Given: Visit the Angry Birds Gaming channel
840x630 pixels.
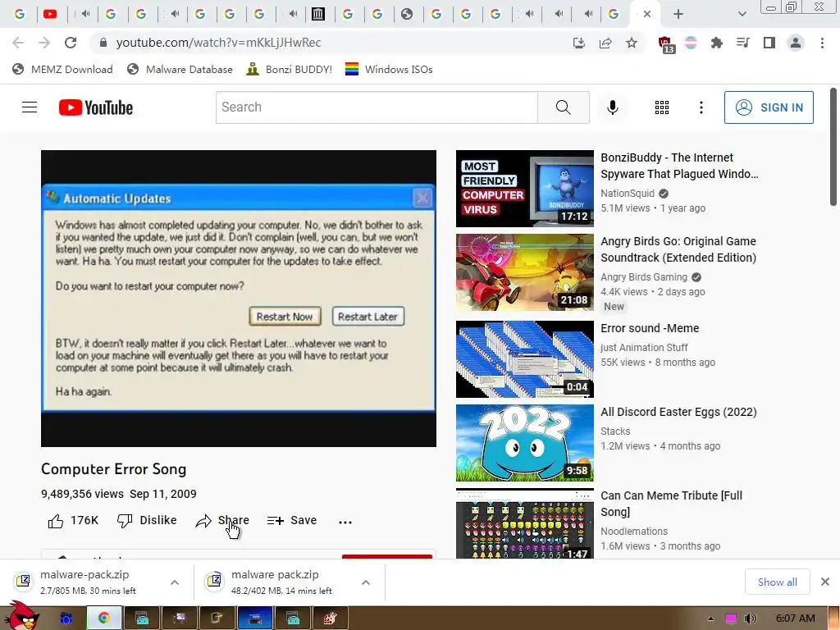Looking at the screenshot, I should coord(644,277).
